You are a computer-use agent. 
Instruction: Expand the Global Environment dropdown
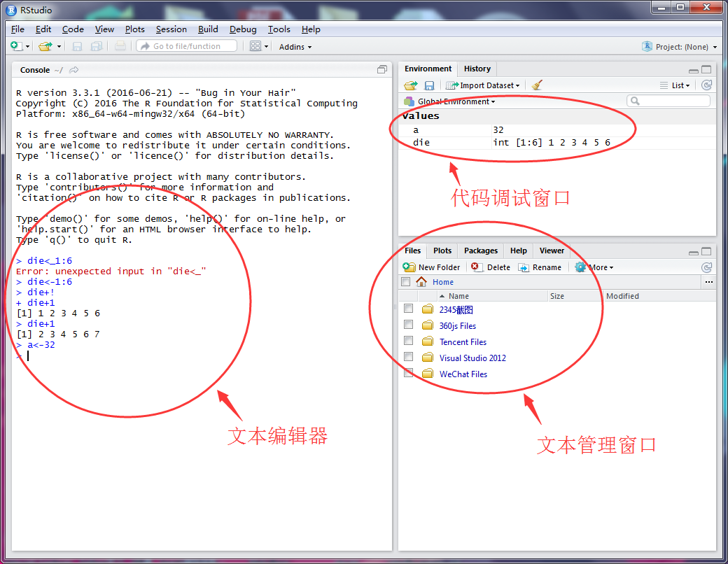coord(456,101)
